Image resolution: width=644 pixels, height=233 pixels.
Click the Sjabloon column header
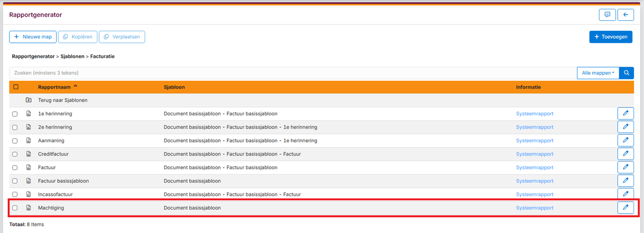pos(174,87)
